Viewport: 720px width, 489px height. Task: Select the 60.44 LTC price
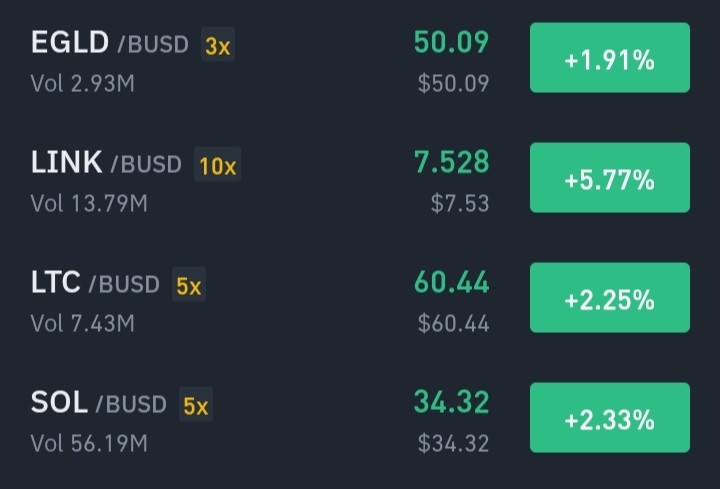click(451, 282)
